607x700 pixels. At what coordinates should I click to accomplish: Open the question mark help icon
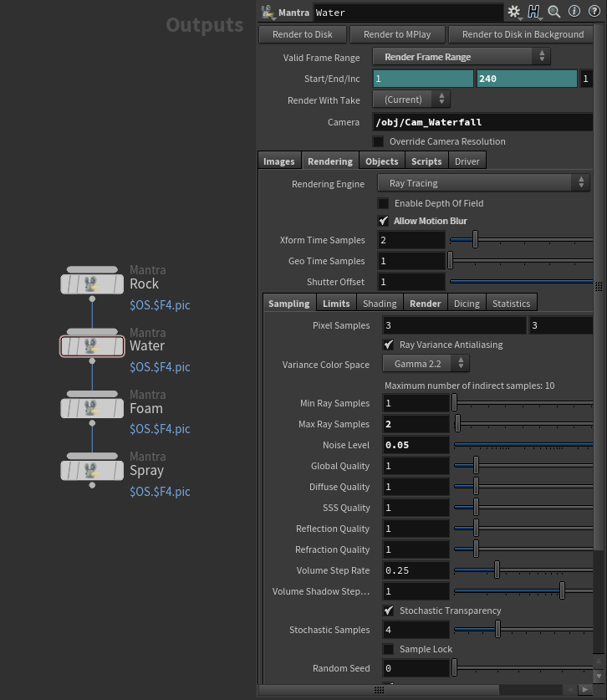point(594,12)
